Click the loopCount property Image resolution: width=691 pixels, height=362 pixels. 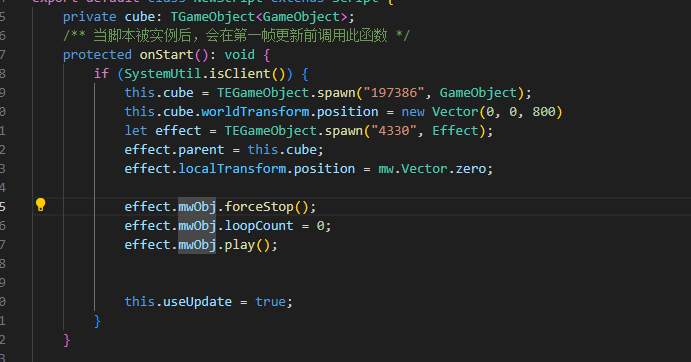coord(259,226)
